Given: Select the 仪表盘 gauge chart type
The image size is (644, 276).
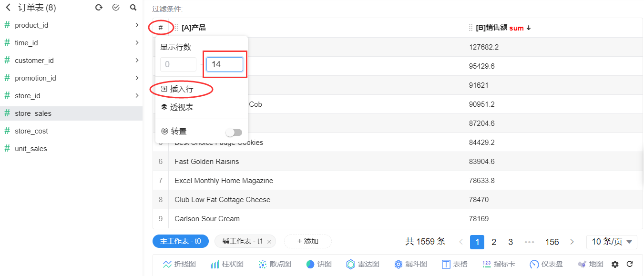Looking at the screenshot, I should (546, 264).
